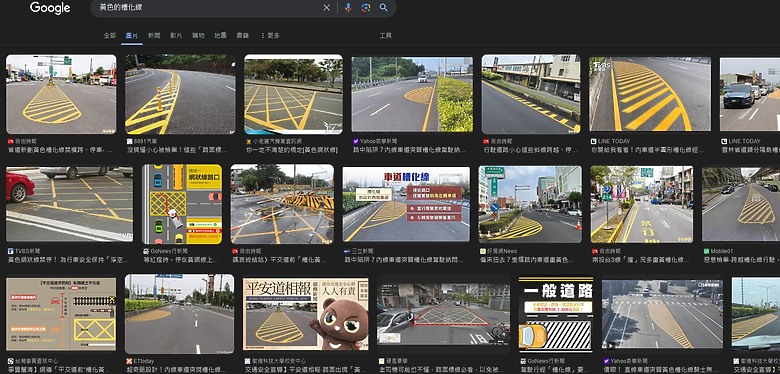Click the 好房網News source favicon
780x374 pixels.
483,251
